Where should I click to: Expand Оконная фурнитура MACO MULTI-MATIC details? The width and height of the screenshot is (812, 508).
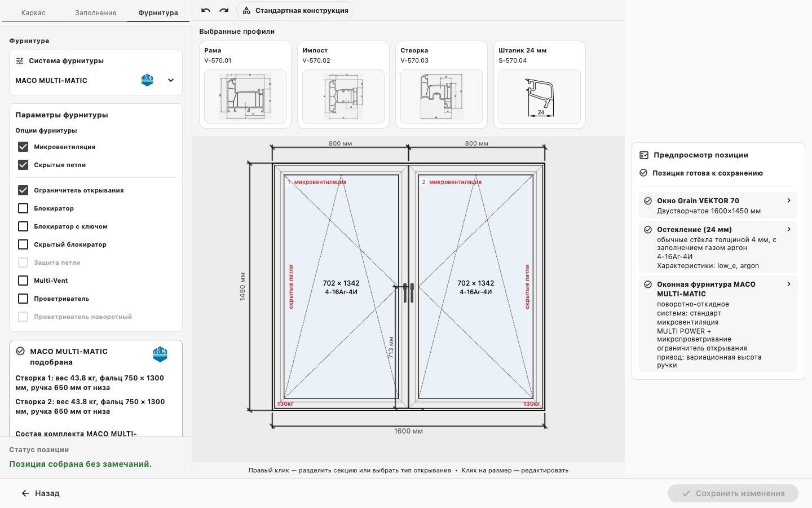[718, 324]
